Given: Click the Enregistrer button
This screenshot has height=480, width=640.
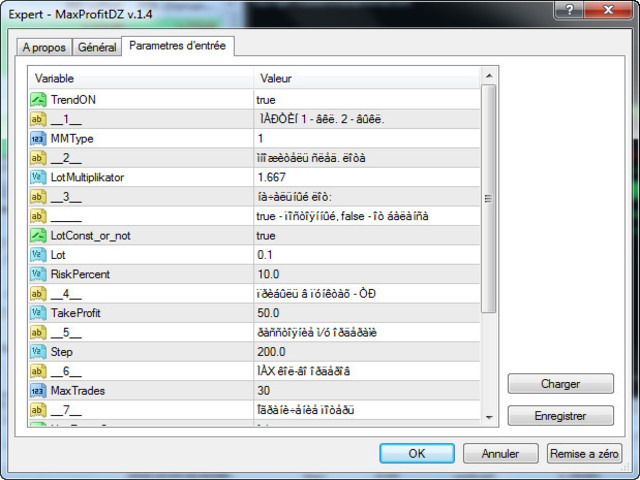Looking at the screenshot, I should tap(560, 416).
